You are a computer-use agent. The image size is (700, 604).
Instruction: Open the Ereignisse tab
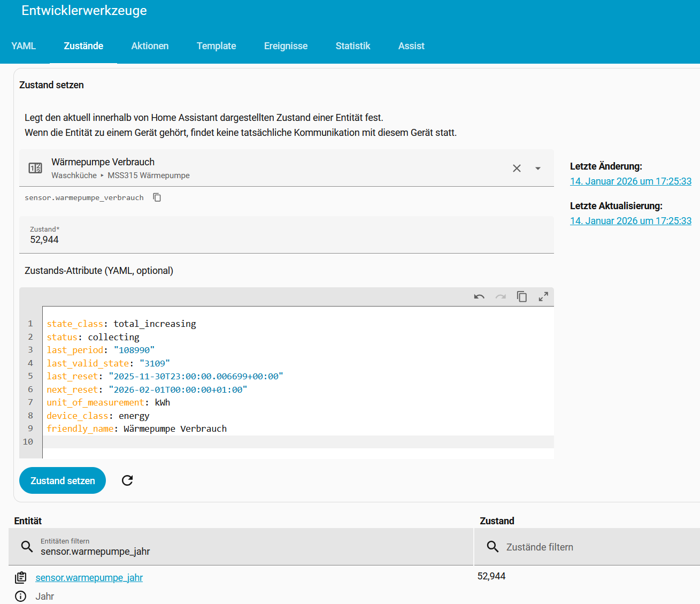tap(286, 46)
